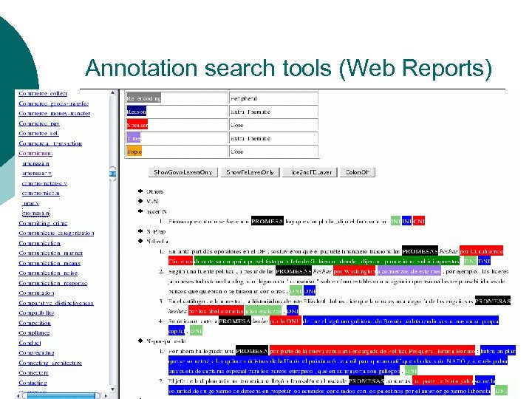Viewport: 532px width, 399px height.
Task: Click the Core cell beside Speaker
Action: (x=274, y=125)
